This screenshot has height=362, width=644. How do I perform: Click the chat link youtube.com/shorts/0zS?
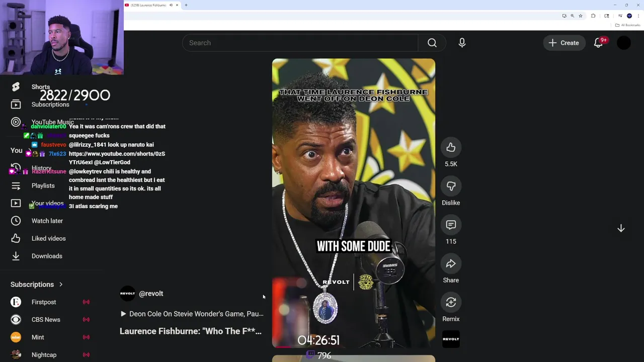(117, 158)
